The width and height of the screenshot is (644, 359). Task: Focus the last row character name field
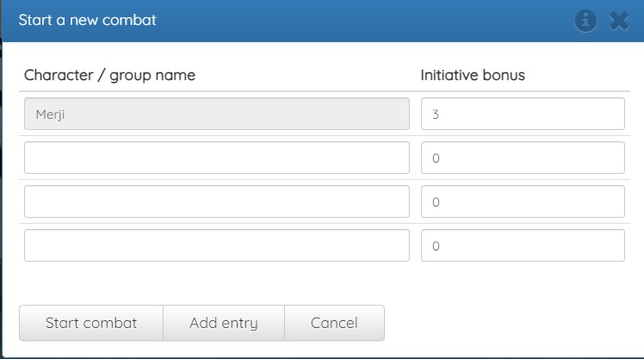[216, 245]
